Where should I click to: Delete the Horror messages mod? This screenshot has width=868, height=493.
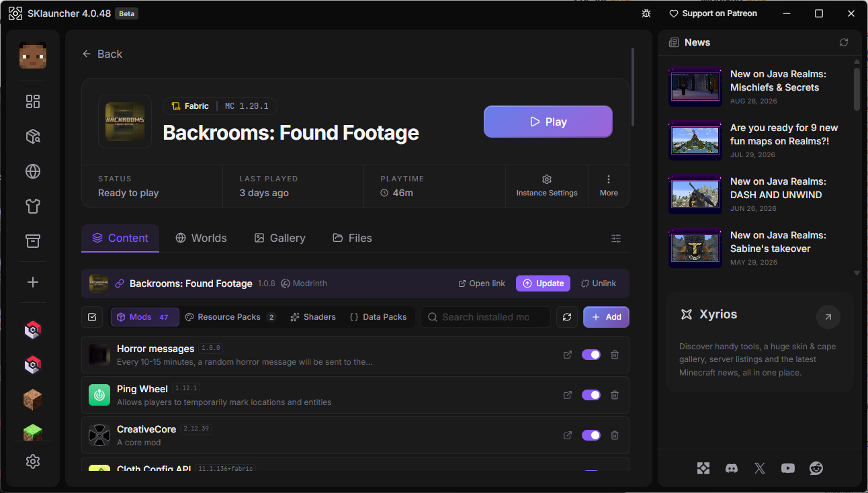615,355
